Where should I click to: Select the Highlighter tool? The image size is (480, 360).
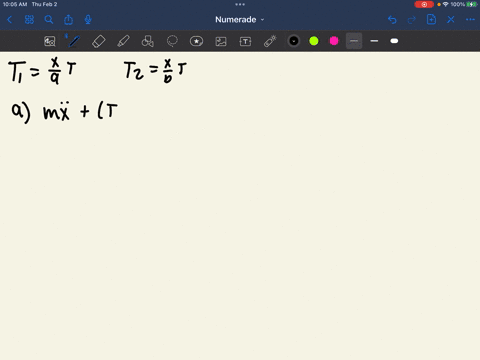click(x=123, y=41)
